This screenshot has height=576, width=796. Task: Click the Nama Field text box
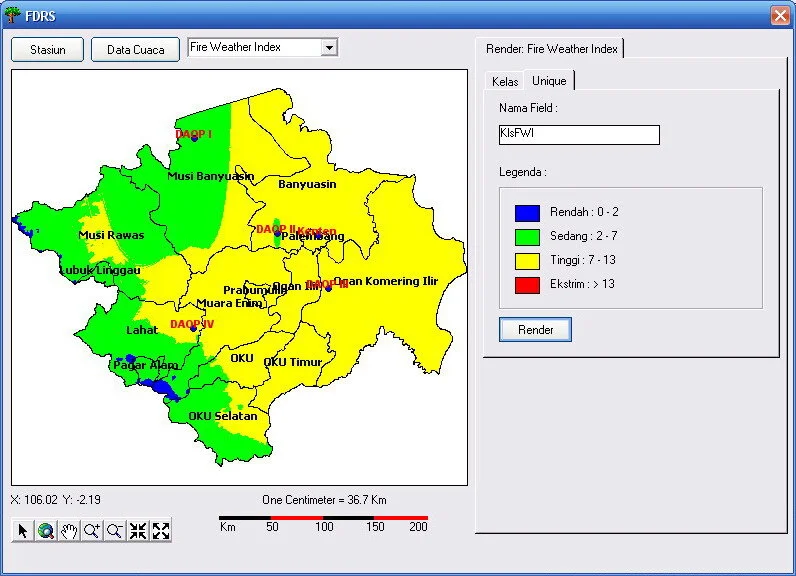pyautogui.click(x=579, y=135)
